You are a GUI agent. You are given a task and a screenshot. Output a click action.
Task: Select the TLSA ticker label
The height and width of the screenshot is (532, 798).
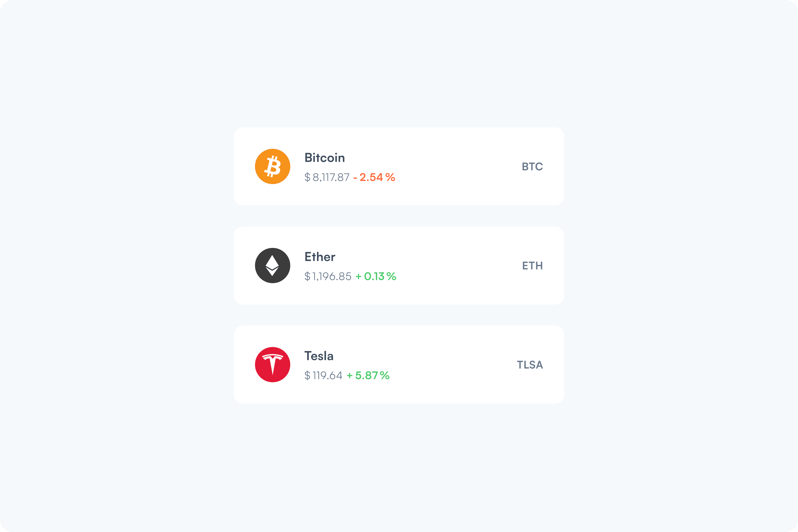tap(530, 365)
